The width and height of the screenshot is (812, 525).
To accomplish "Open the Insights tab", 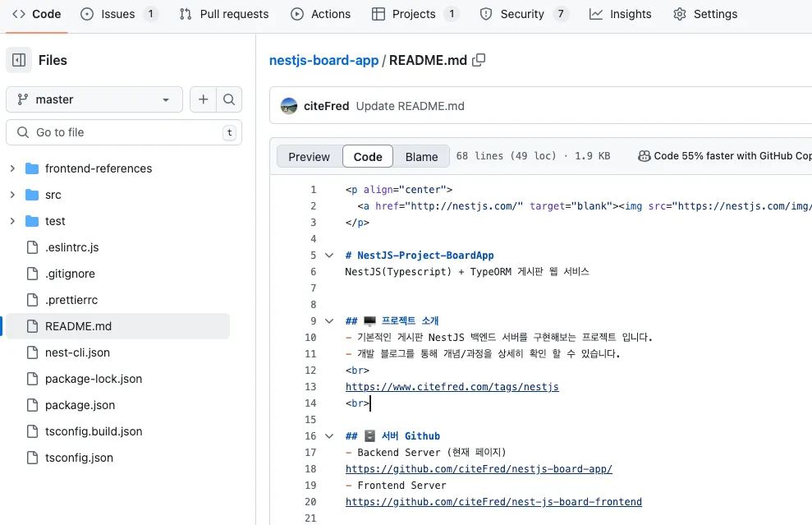I will coord(621,14).
